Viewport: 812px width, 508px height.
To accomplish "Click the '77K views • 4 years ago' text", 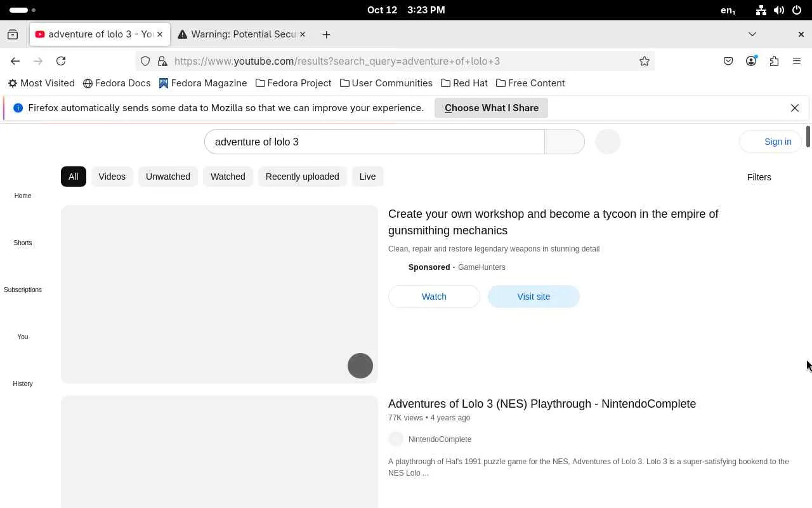I will [429, 418].
